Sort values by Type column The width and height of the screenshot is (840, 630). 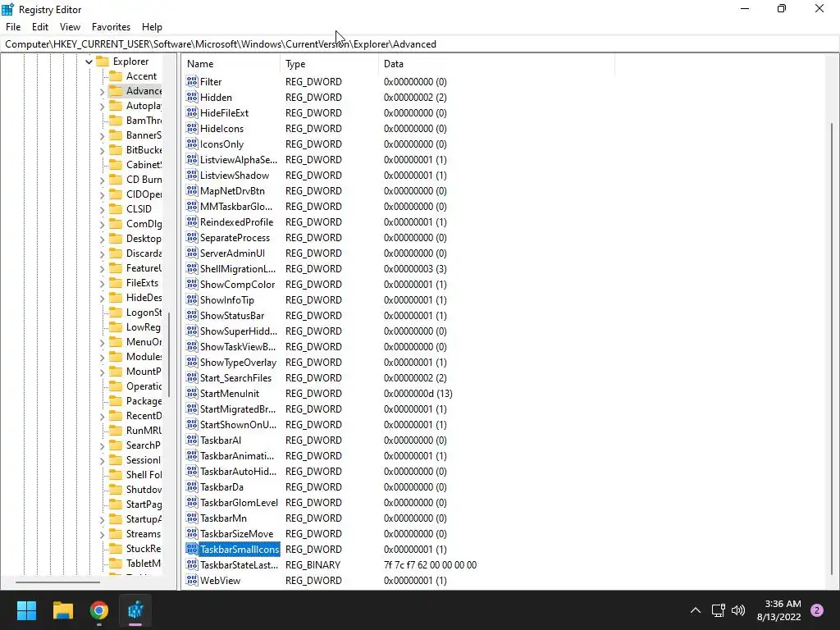pyautogui.click(x=329, y=64)
